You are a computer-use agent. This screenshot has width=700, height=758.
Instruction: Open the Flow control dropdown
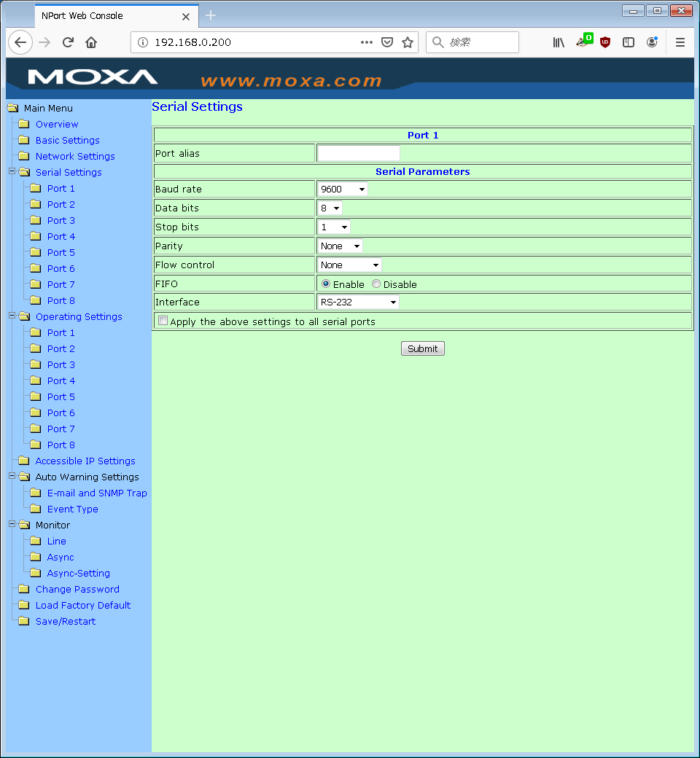pos(349,265)
